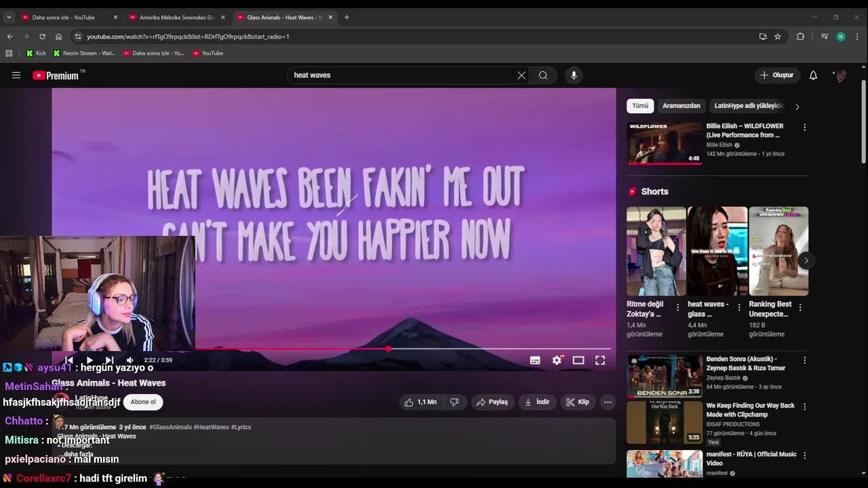This screenshot has width=868, height=488.
Task: Open Nesrin Stream bookmark
Action: point(85,53)
